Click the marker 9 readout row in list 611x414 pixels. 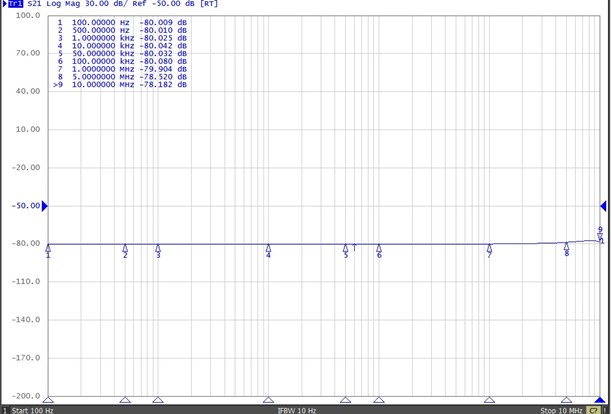point(120,86)
